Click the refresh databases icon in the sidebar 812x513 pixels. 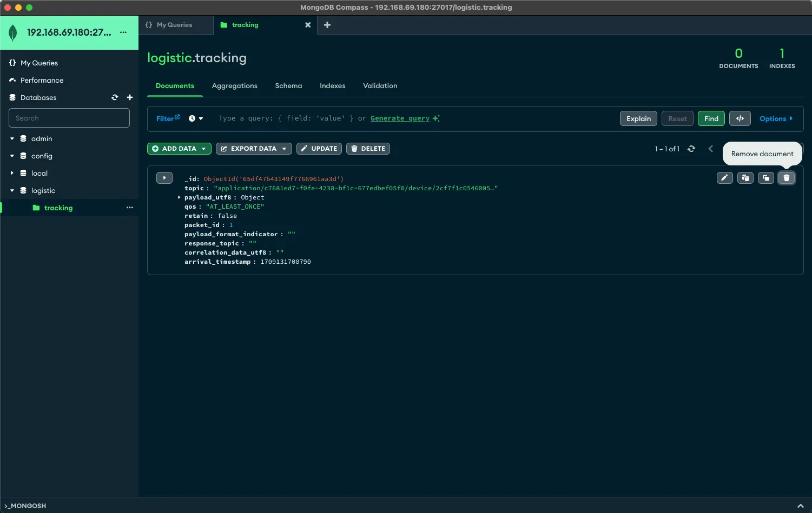click(x=115, y=97)
